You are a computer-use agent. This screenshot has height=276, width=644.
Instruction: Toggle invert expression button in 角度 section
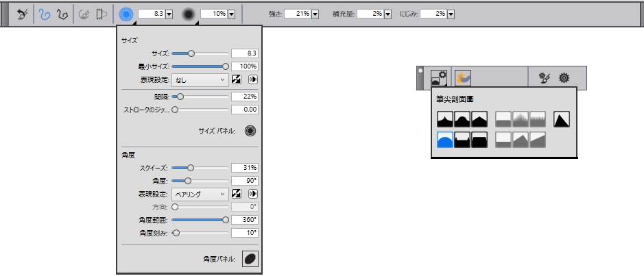pyautogui.click(x=236, y=194)
